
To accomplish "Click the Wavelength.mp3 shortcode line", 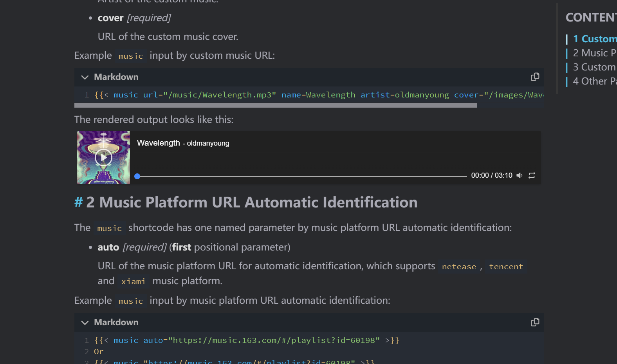I will pos(319,95).
